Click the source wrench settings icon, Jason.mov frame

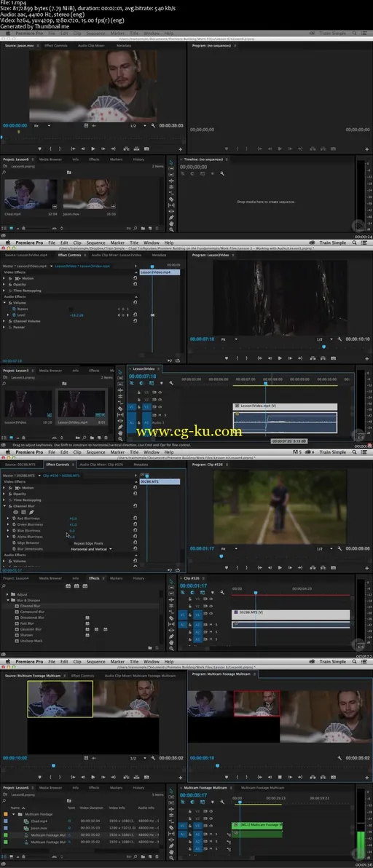point(153,126)
